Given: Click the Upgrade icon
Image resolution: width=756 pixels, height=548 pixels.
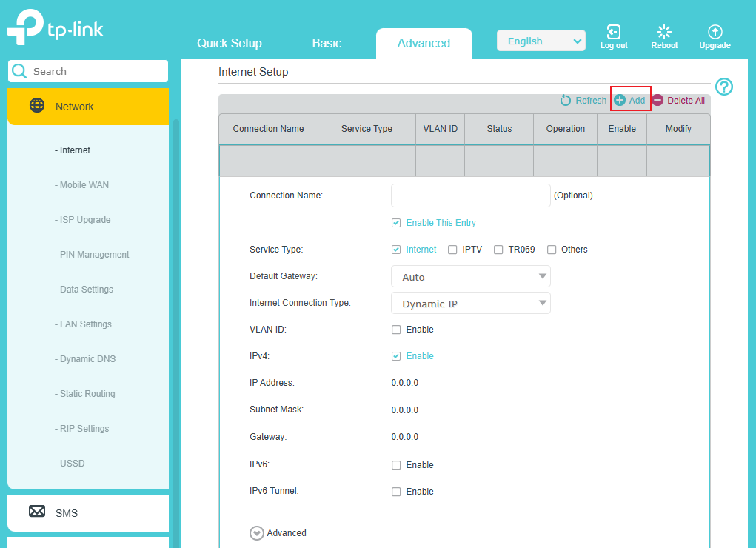Looking at the screenshot, I should coord(715,32).
